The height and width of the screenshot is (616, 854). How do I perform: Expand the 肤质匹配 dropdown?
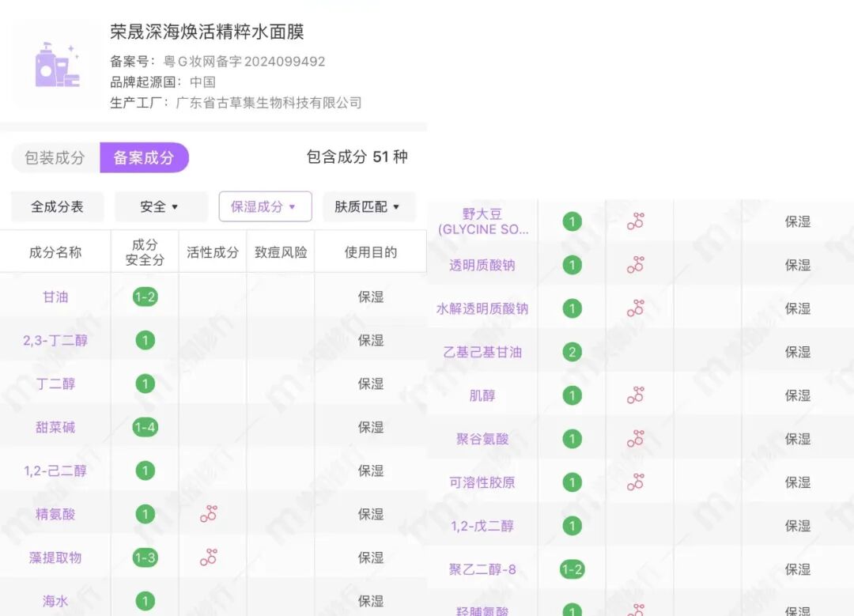coord(369,206)
